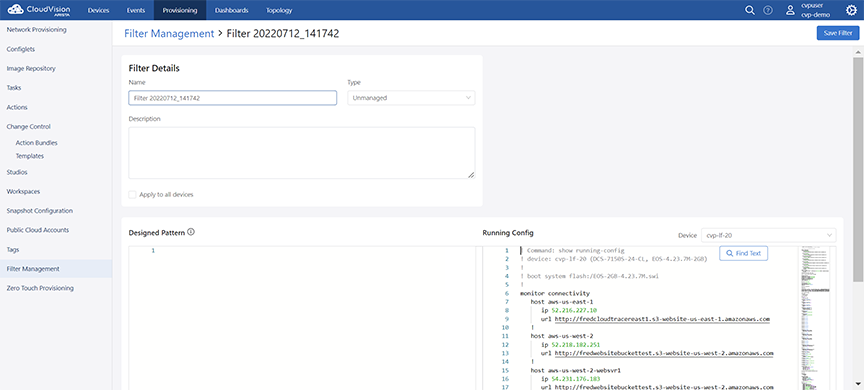Click the boot system flash line

click(590, 276)
